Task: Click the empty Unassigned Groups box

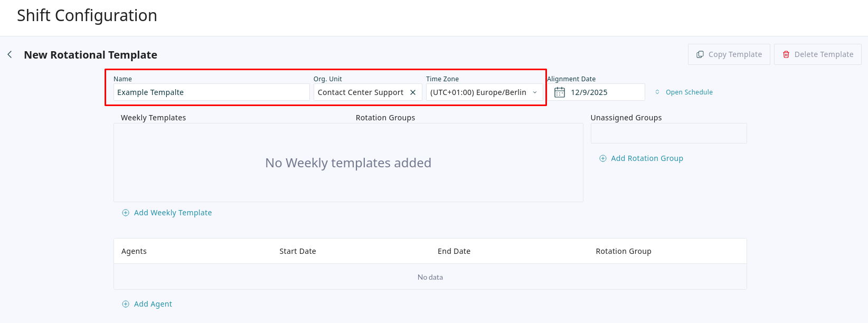Action: coord(668,134)
